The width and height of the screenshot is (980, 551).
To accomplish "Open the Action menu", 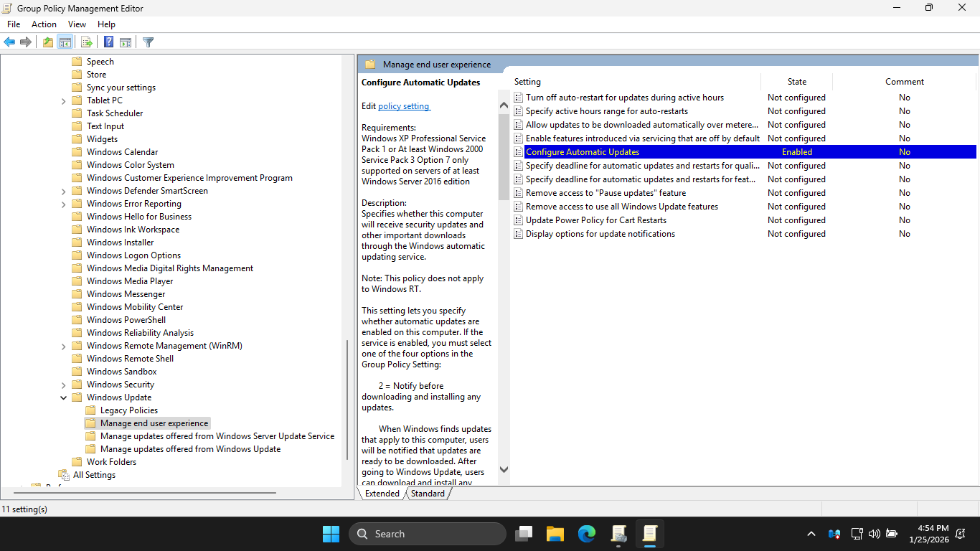I will point(44,24).
